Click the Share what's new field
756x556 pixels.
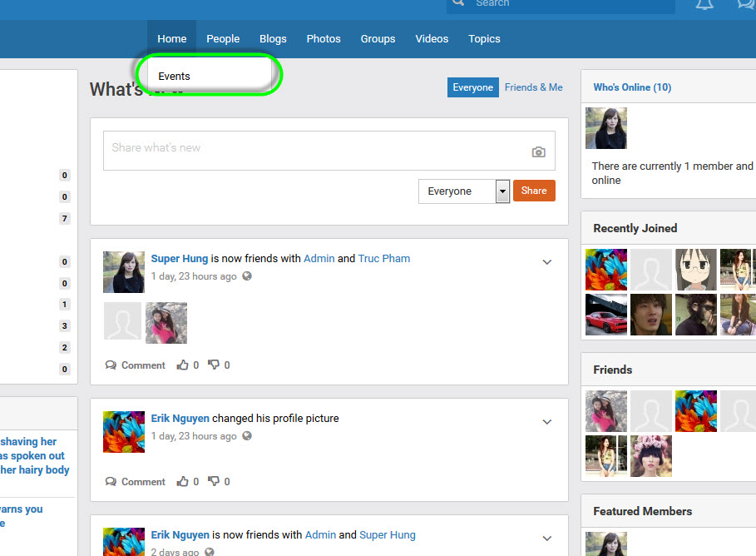click(316, 149)
